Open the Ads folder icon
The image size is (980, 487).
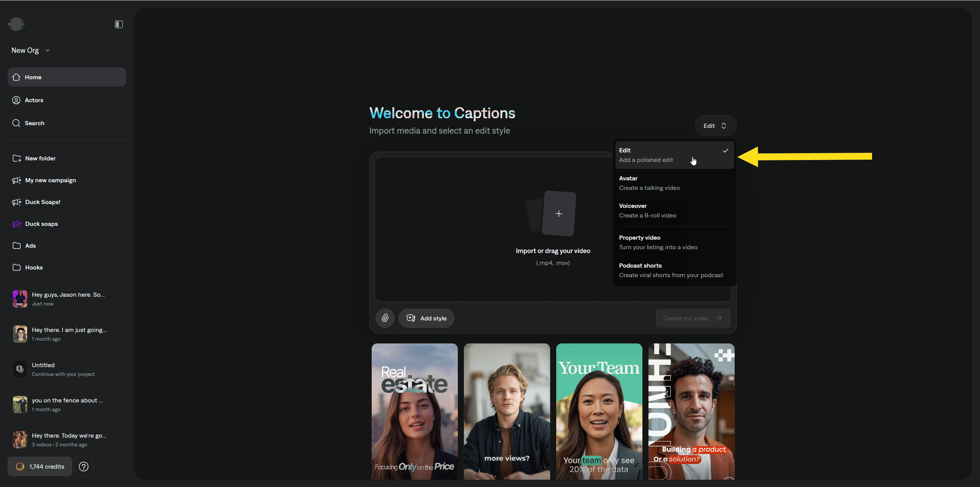(16, 245)
